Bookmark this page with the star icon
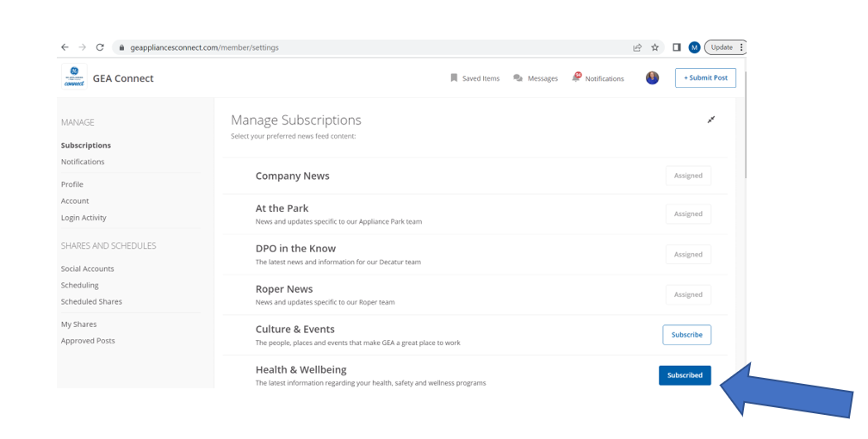The height and width of the screenshot is (439, 868). 654,47
